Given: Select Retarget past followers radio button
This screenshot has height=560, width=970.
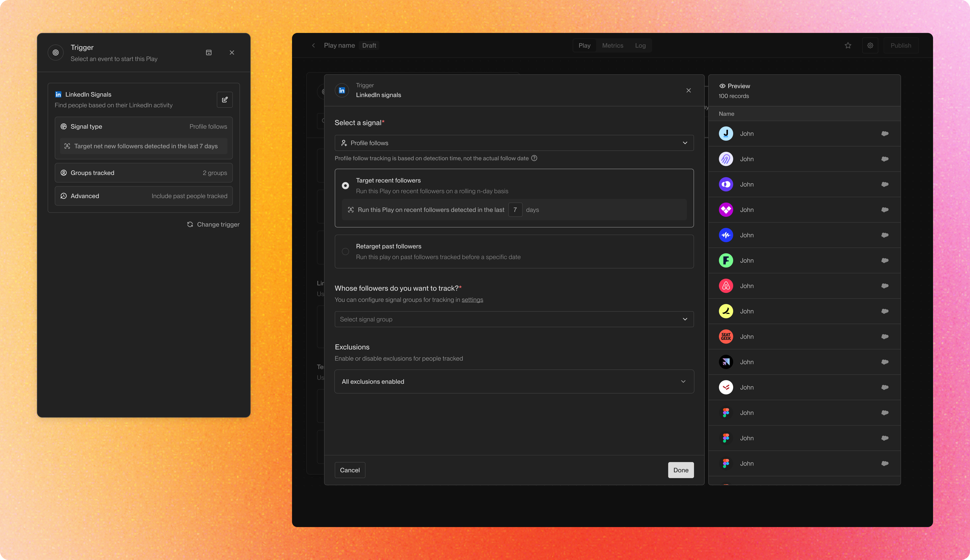Looking at the screenshot, I should (345, 252).
